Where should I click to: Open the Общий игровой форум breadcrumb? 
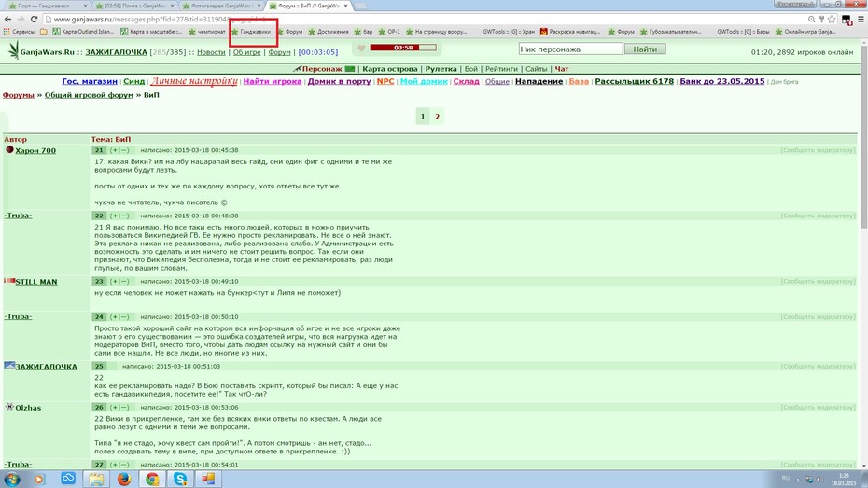pyautogui.click(x=89, y=95)
